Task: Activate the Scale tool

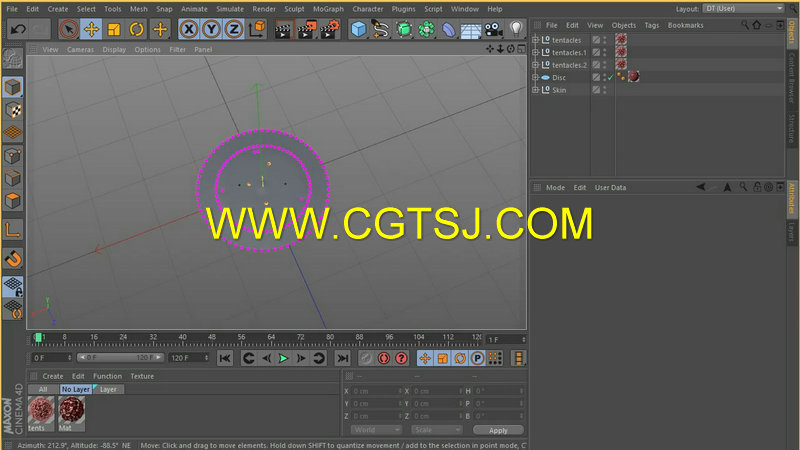Action: [x=114, y=29]
